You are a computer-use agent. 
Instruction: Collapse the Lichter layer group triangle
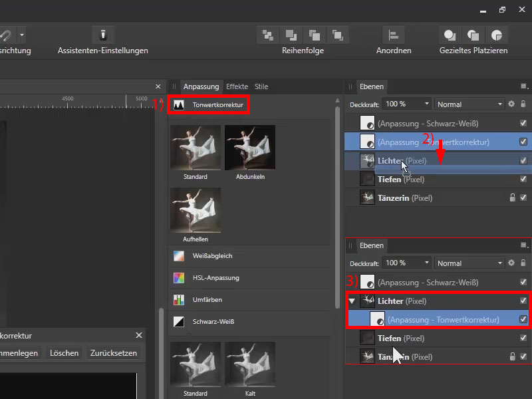click(352, 301)
